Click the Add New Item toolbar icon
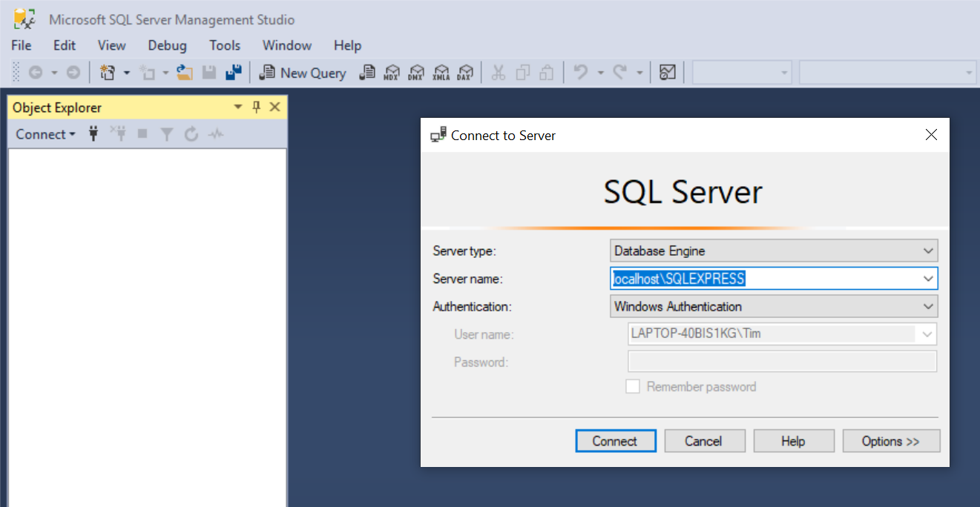Image resolution: width=980 pixels, height=507 pixels. tap(148, 73)
